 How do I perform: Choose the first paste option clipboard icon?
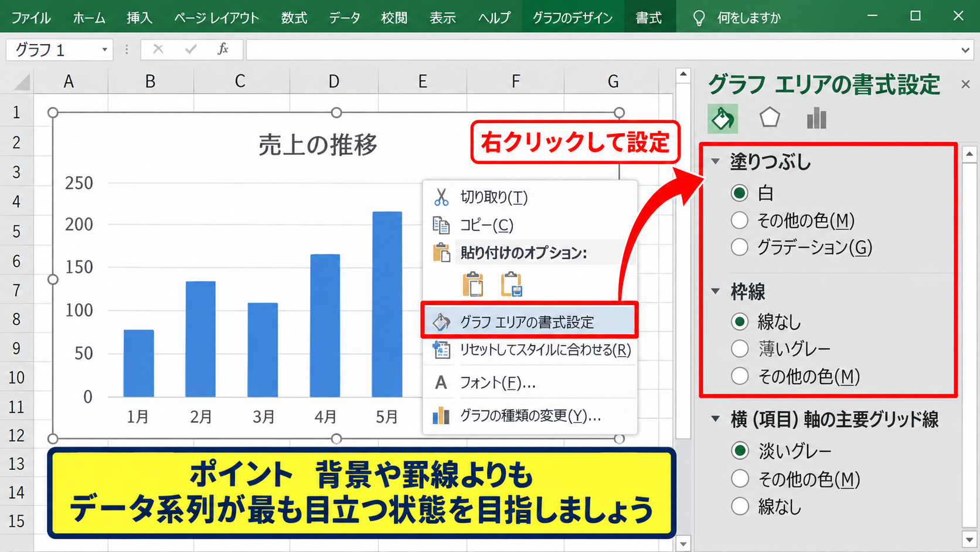point(473,285)
